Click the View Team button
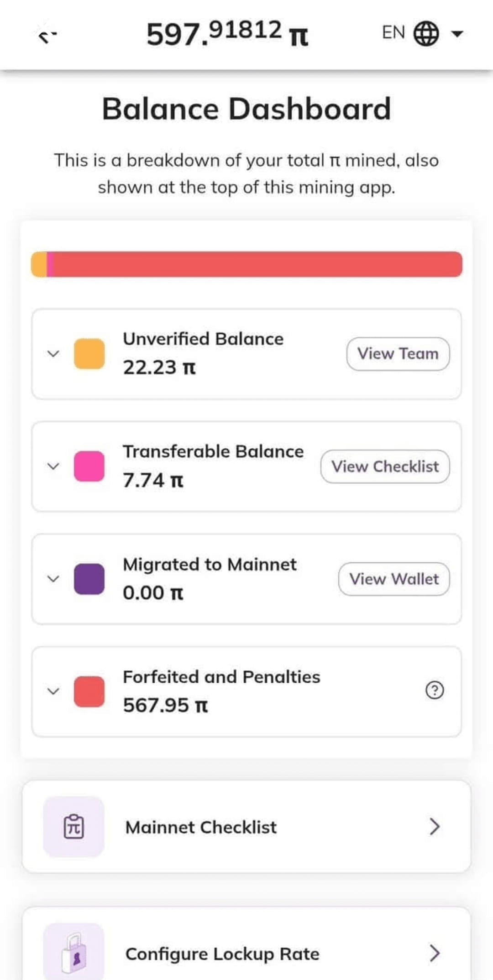The width and height of the screenshot is (493, 980). tap(398, 354)
